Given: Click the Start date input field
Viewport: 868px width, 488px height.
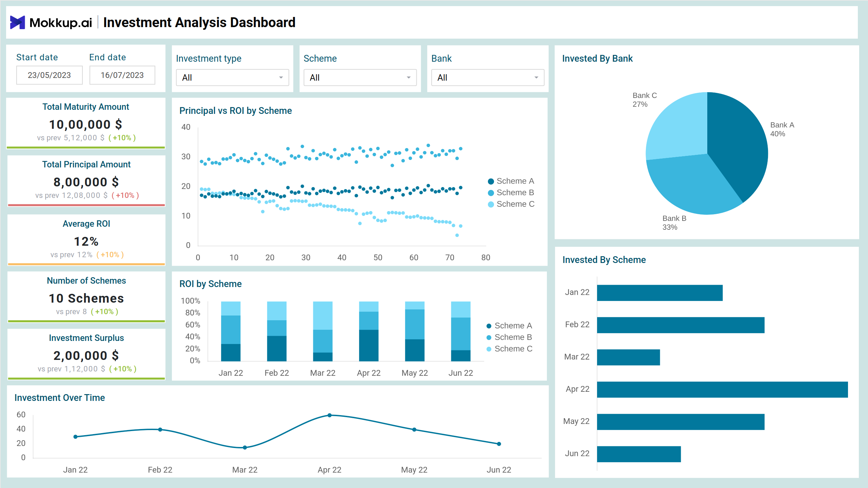Looking at the screenshot, I should click(x=50, y=75).
